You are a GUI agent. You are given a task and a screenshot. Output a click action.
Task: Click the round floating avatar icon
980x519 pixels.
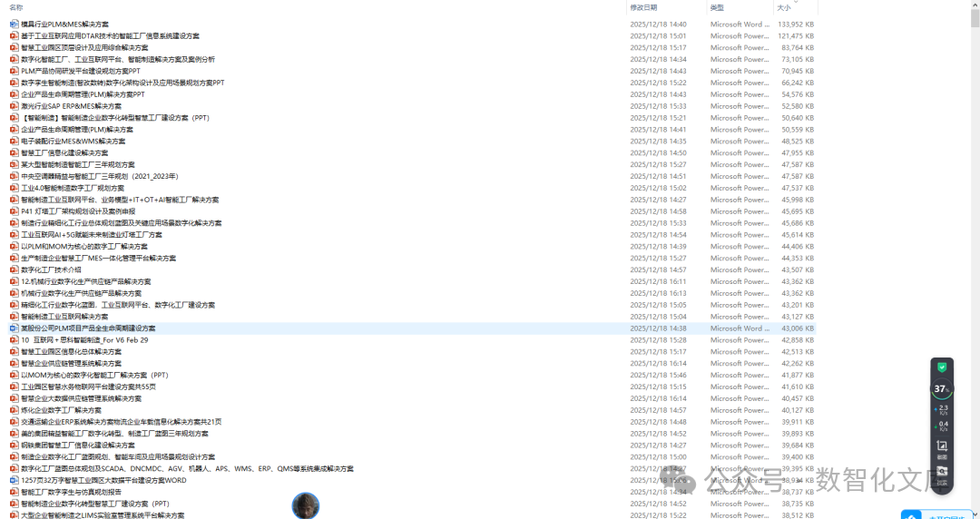click(306, 505)
